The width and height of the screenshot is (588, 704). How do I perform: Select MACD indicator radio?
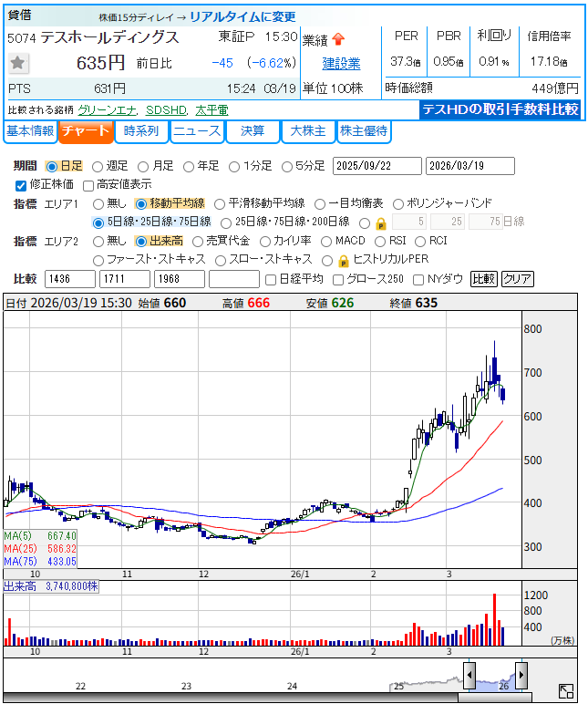tap(326, 242)
